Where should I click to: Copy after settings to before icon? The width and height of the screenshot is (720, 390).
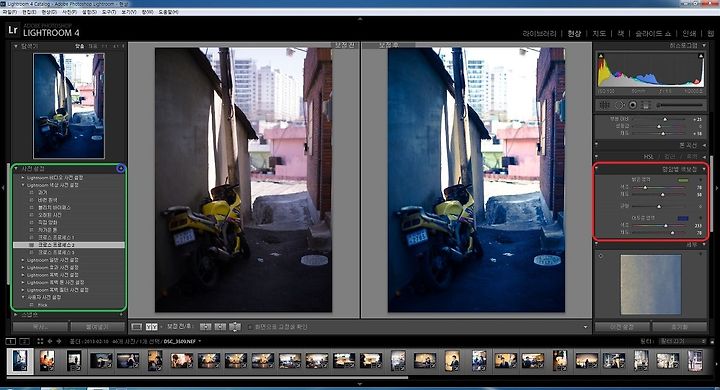[220, 327]
